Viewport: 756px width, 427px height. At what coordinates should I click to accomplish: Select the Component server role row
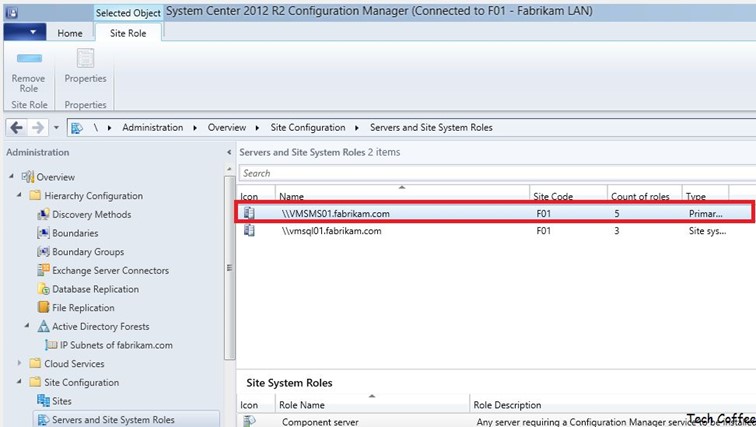pyautogui.click(x=496, y=421)
